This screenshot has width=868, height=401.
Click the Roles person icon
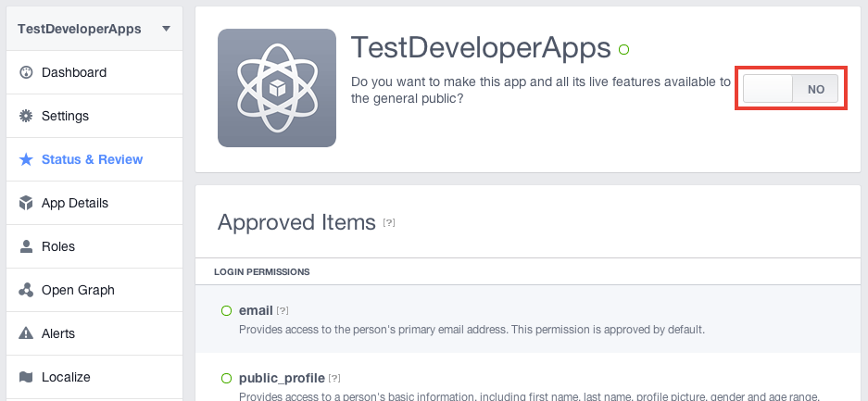26,246
